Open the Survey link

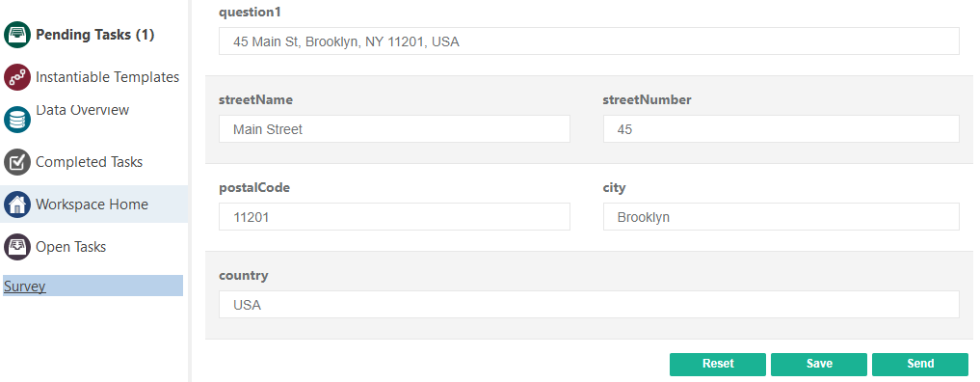(25, 286)
